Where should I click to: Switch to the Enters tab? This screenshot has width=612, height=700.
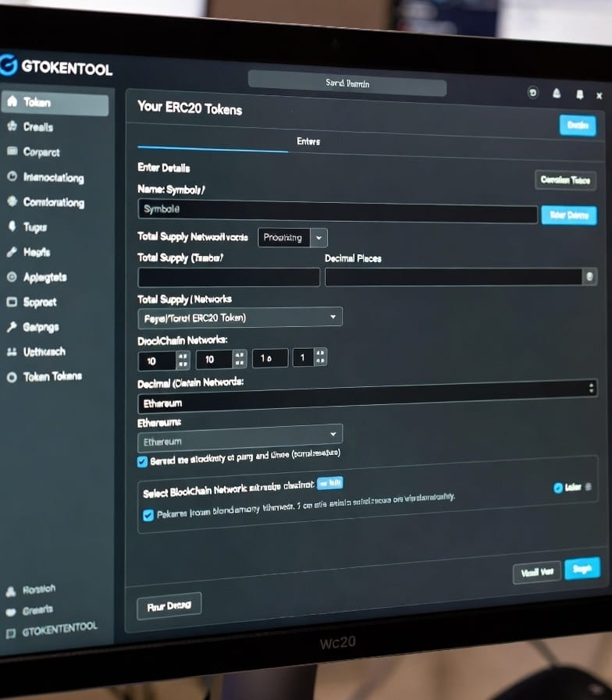coord(308,141)
